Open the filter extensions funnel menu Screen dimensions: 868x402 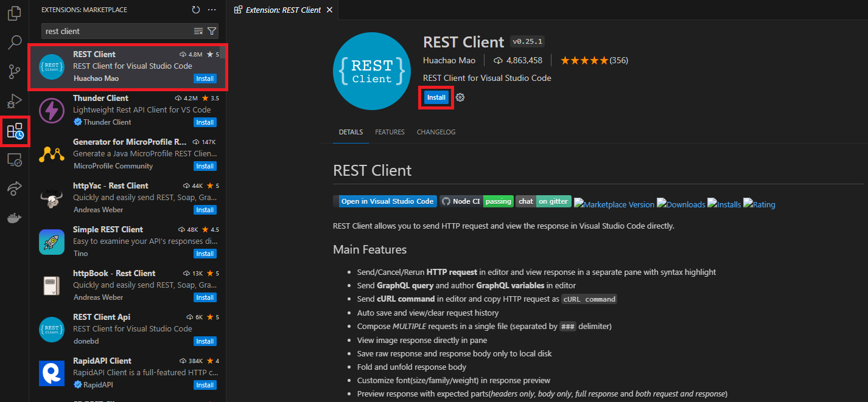[x=212, y=31]
